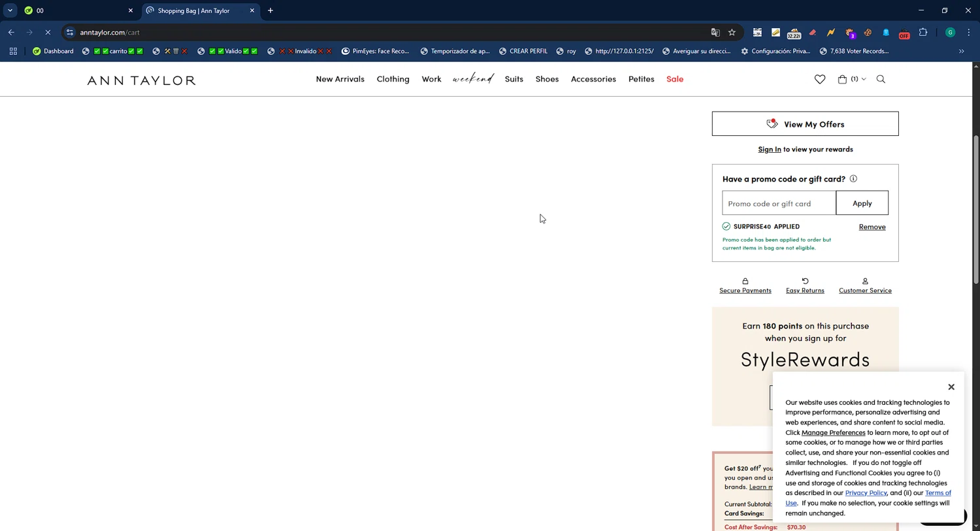Viewport: 980px width, 531px height.
Task: Open the Secure Payments link
Action: pos(745,291)
